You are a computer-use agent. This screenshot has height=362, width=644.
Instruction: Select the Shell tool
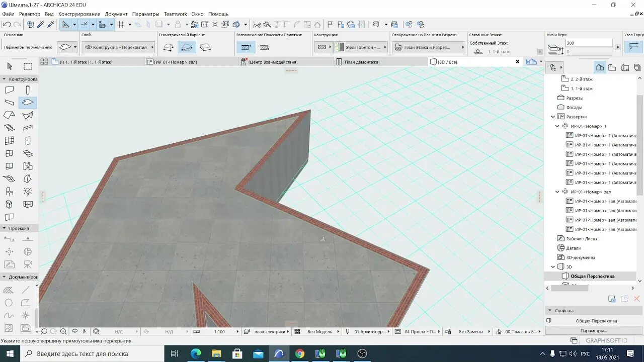(x=28, y=115)
